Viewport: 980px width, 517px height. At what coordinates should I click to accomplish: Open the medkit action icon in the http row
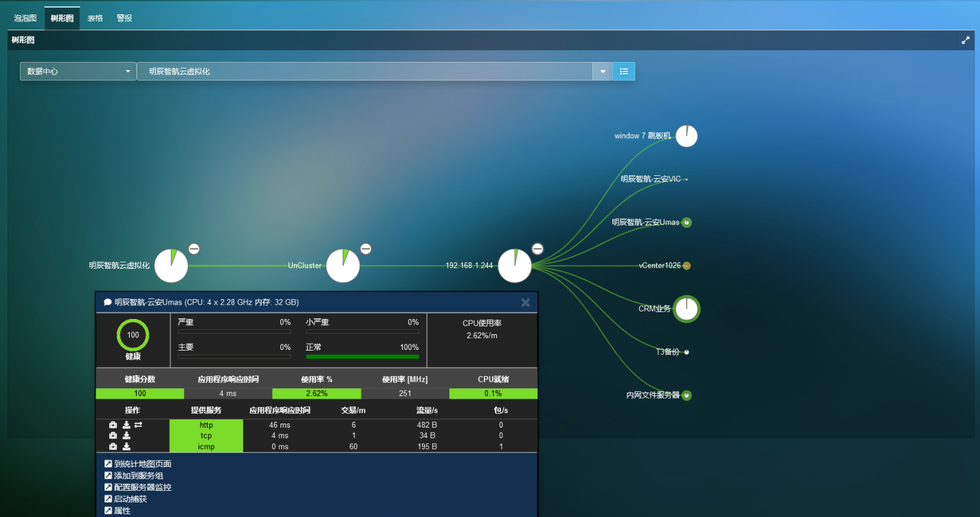113,425
